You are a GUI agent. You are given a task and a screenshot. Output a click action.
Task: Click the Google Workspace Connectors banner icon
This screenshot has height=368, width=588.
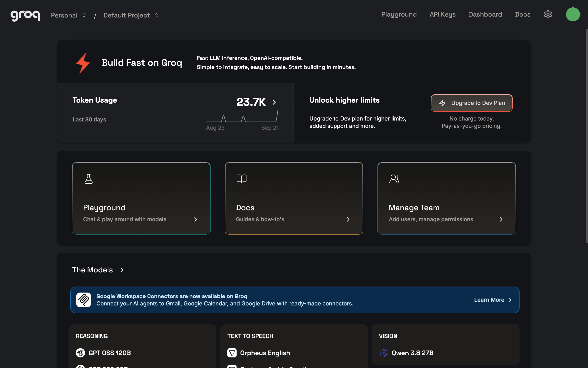tap(84, 300)
